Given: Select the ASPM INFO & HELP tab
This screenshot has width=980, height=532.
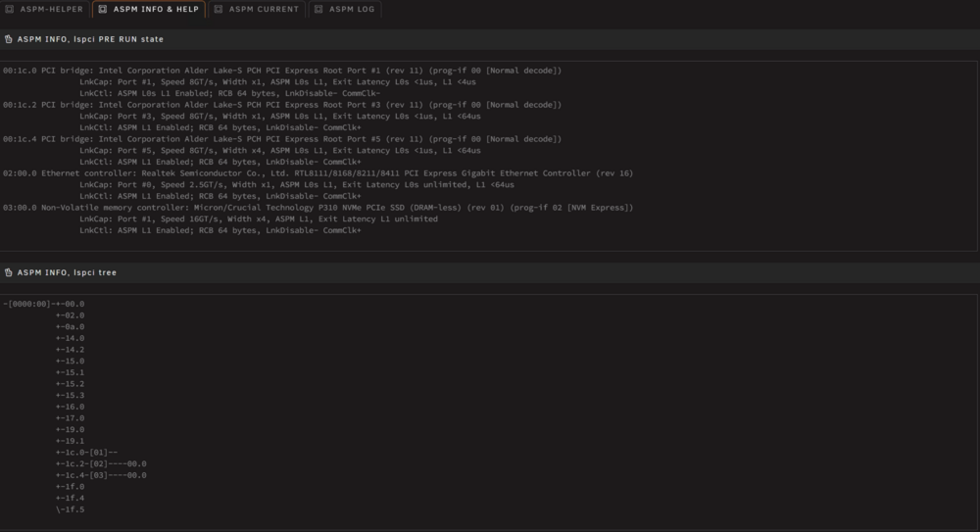Looking at the screenshot, I should (149, 10).
